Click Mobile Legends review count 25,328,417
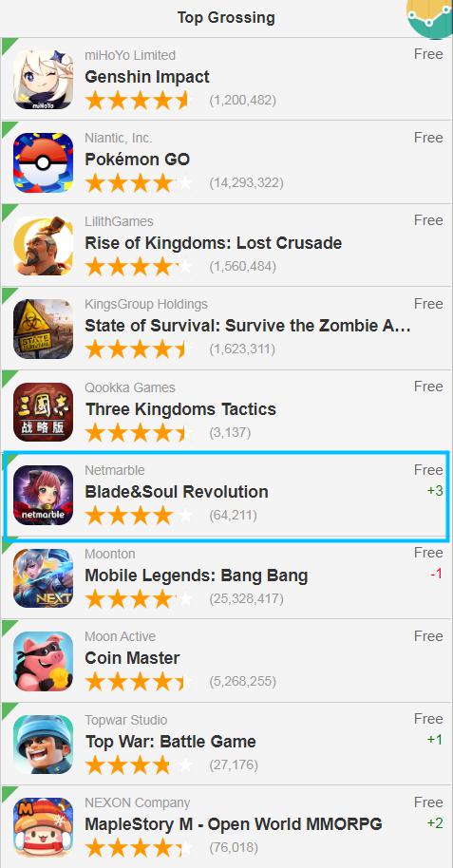 click(x=246, y=598)
